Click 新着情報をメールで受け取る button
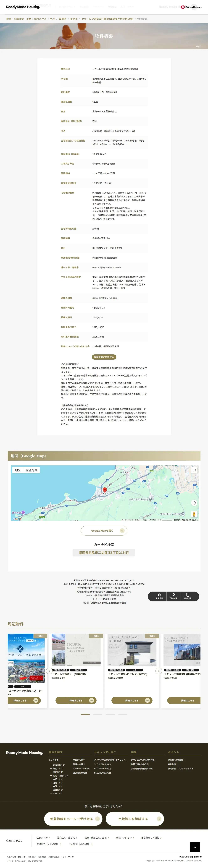The image size is (208, 868). pyautogui.click(x=73, y=819)
